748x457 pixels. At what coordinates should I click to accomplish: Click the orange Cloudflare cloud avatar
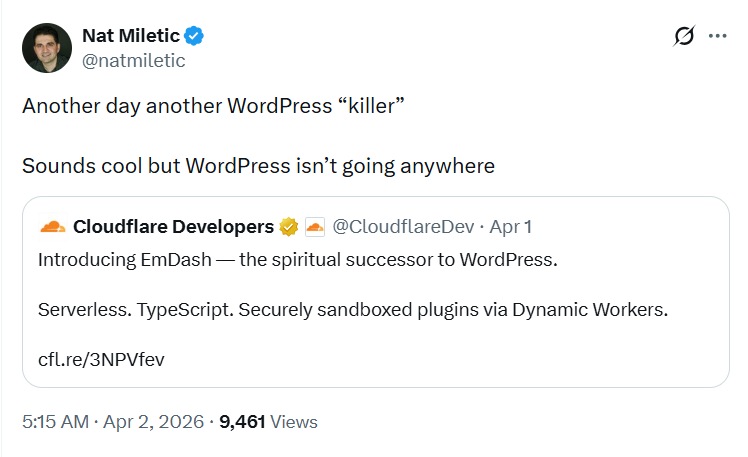[x=52, y=226]
